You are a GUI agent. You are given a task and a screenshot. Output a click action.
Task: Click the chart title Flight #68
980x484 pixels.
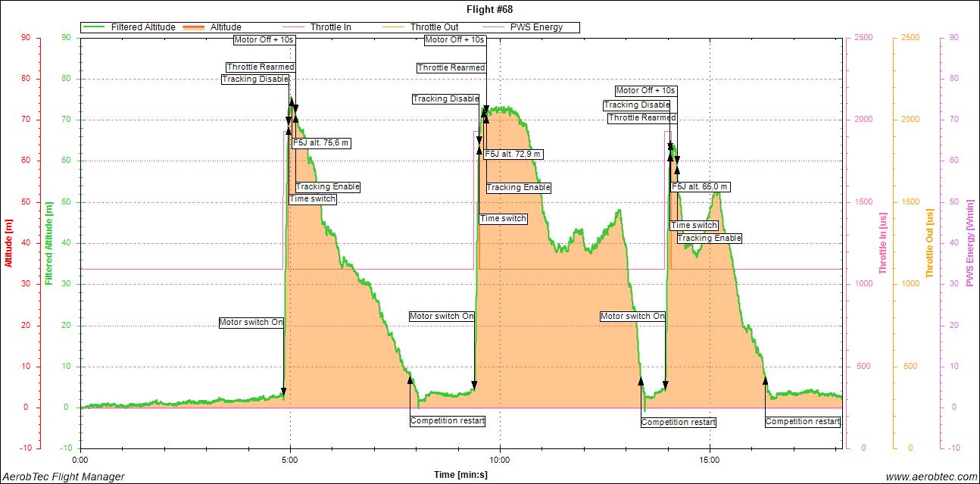point(490,9)
